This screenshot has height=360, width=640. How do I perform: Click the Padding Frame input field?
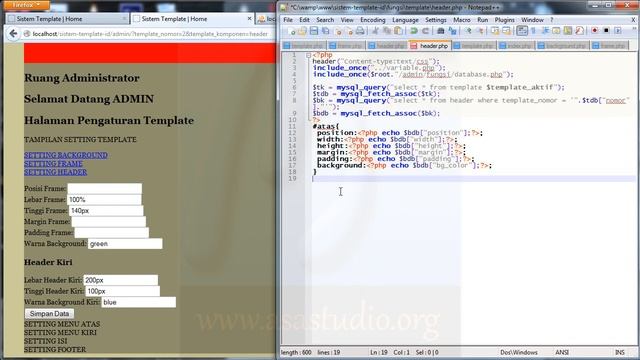pos(111,233)
